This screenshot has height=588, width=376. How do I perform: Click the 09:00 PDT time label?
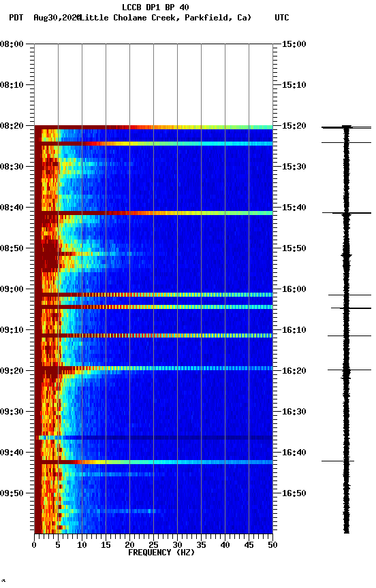click(12, 289)
